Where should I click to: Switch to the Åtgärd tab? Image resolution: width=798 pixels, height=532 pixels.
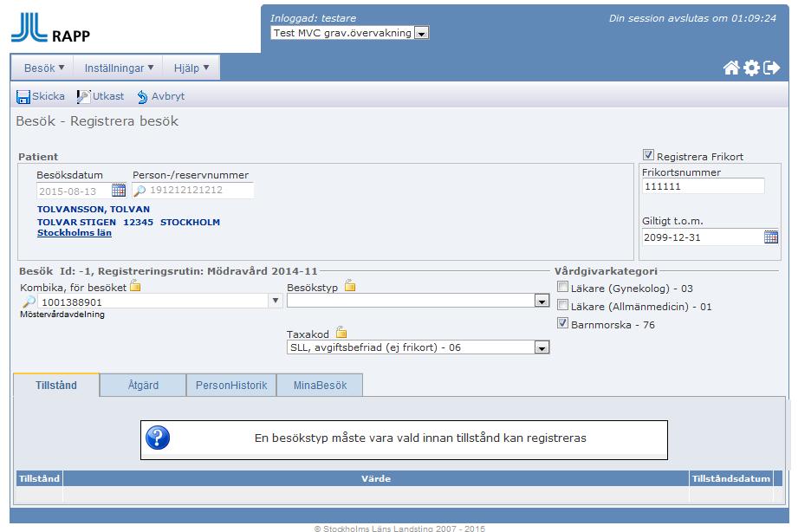(143, 385)
